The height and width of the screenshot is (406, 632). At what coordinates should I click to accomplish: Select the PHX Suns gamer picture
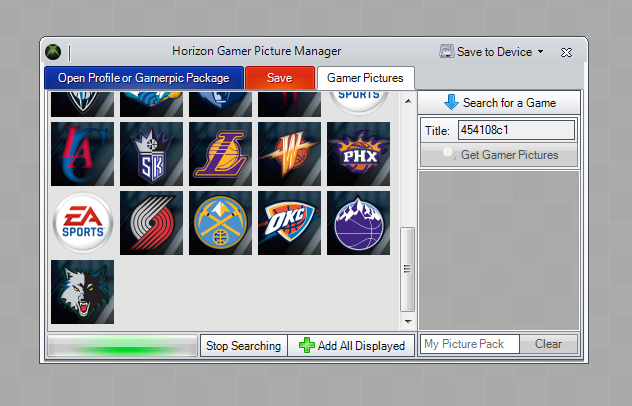[x=358, y=154]
